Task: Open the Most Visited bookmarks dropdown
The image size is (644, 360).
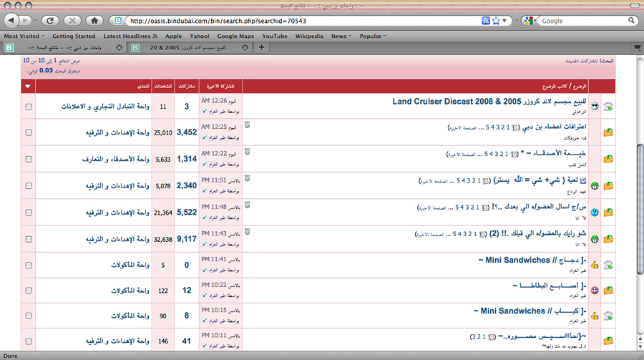Action: [x=24, y=36]
